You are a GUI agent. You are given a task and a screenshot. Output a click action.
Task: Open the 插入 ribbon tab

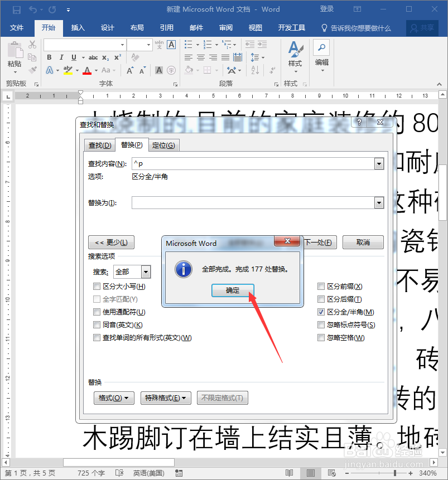coord(78,28)
